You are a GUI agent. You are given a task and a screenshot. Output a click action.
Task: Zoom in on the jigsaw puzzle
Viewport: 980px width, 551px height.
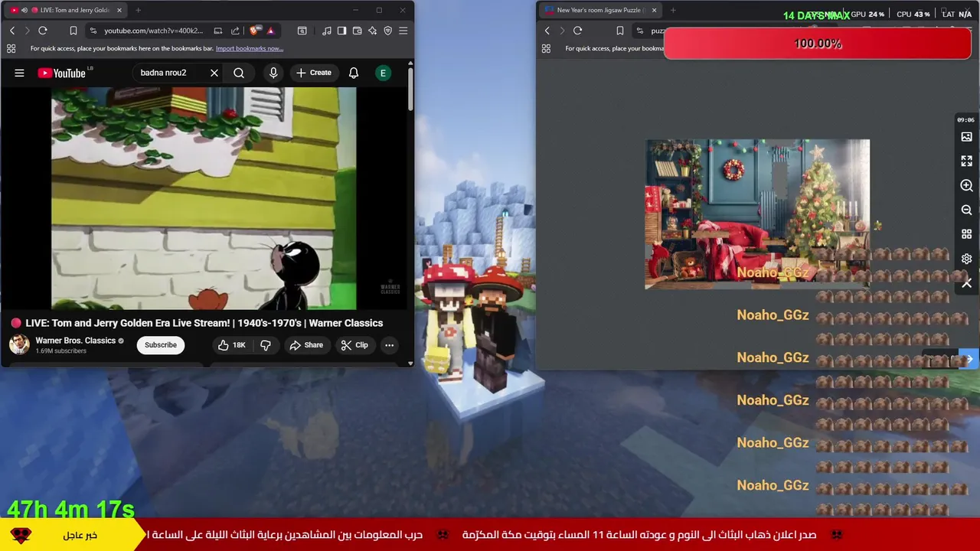click(x=966, y=186)
